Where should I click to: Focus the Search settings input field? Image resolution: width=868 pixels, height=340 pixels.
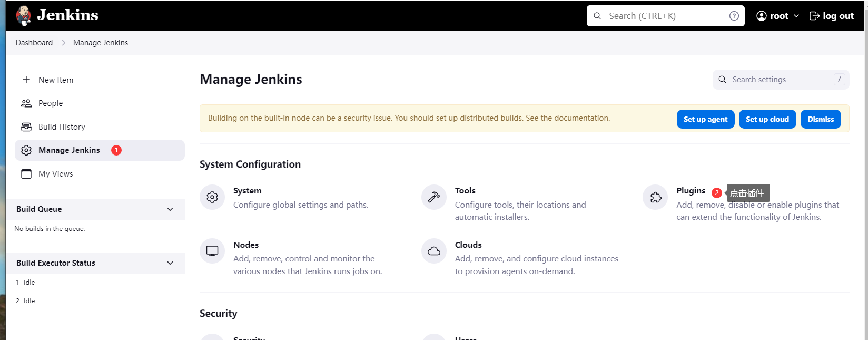[x=781, y=80]
